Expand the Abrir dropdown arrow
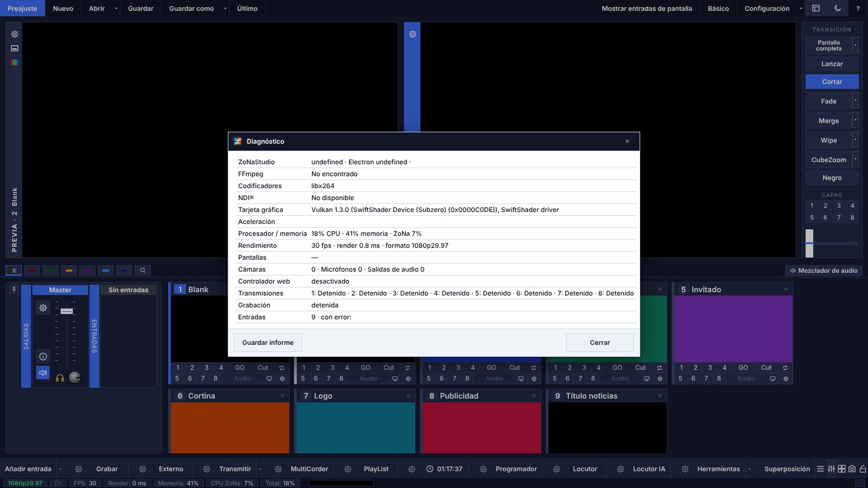Screen dimensions: 868x488 (116, 8)
